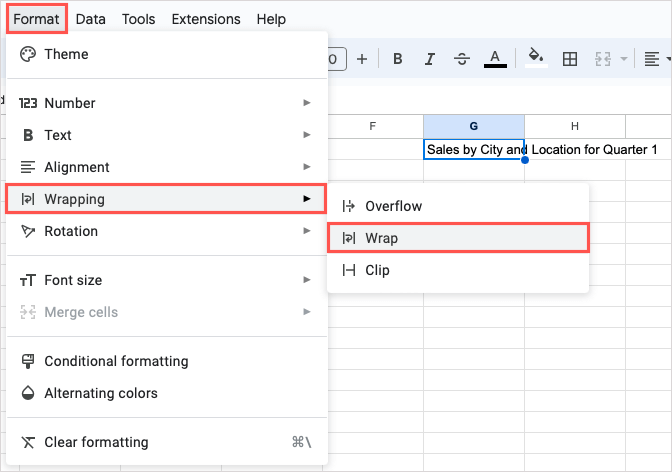Select Clip text wrapping option
The width and height of the screenshot is (672, 472).
[377, 270]
